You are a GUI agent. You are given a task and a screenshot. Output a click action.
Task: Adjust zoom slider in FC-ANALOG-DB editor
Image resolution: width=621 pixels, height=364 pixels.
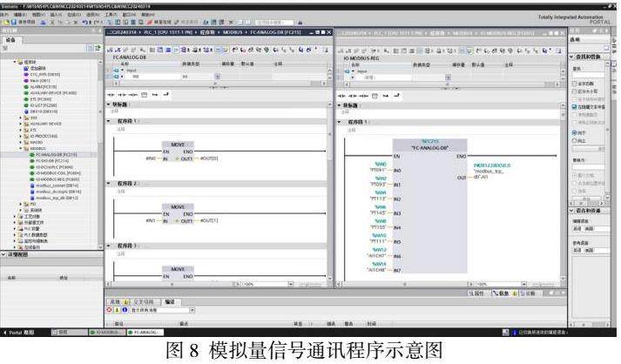(310, 284)
